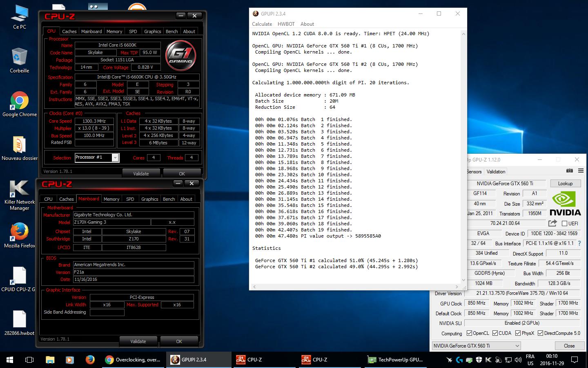Click the Killer Network K tray icon

pos(488,360)
